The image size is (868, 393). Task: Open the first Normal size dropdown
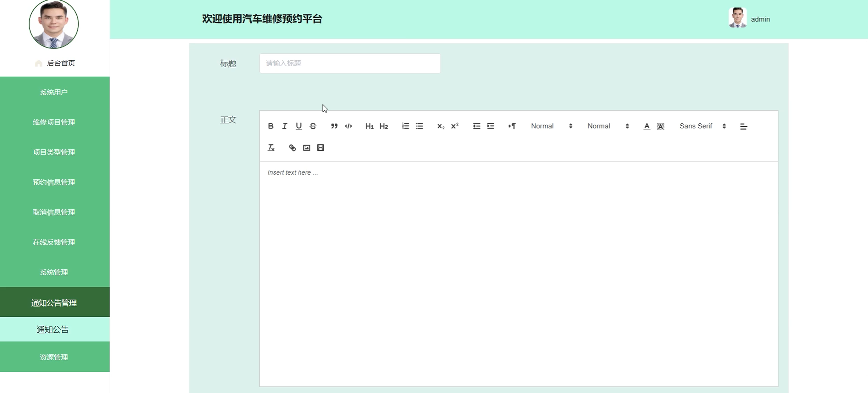coord(551,126)
